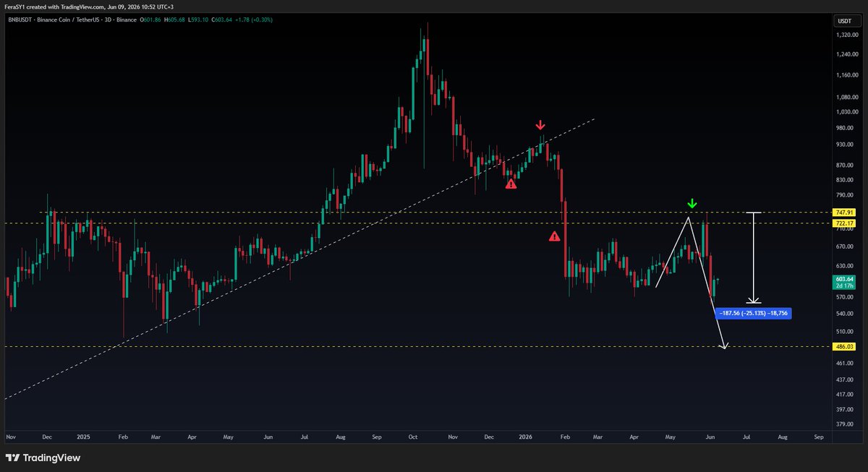Click the Oct label on time axis
868x472 pixels.
tap(413, 437)
